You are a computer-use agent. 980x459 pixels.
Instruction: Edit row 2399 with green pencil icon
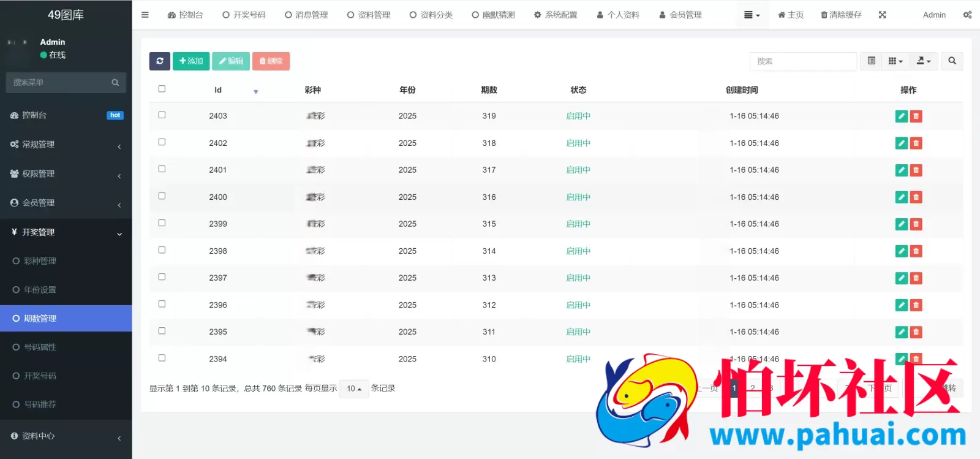click(x=902, y=224)
